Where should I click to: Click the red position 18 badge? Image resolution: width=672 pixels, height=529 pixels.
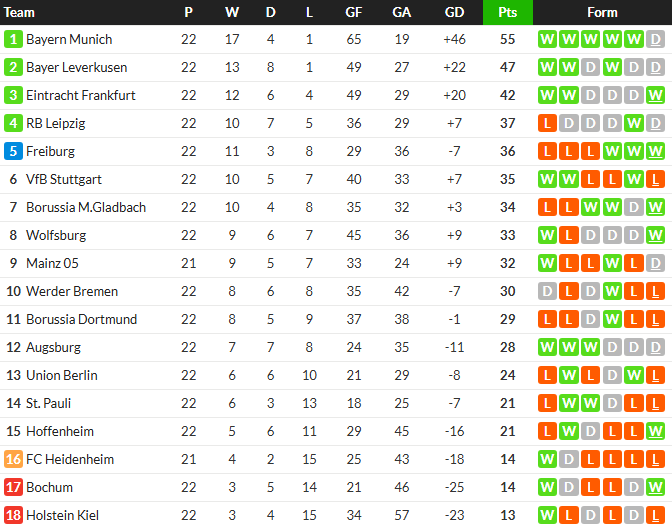coord(13,515)
